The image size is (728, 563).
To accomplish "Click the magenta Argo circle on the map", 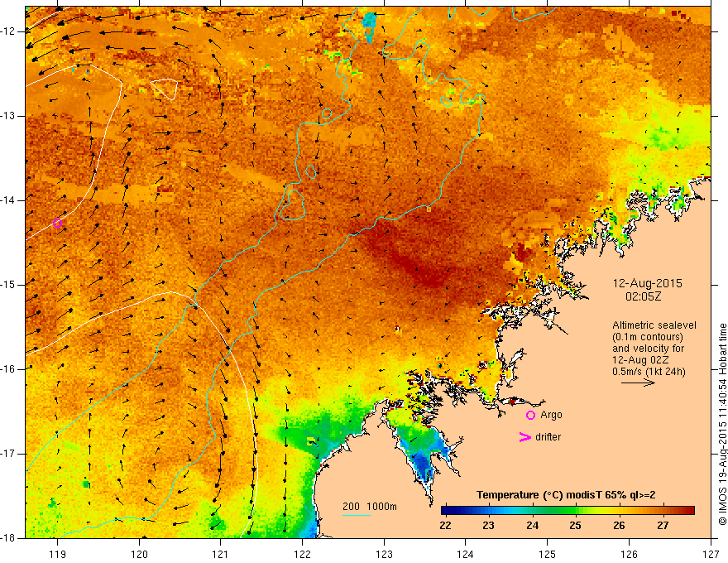I will 57,223.
